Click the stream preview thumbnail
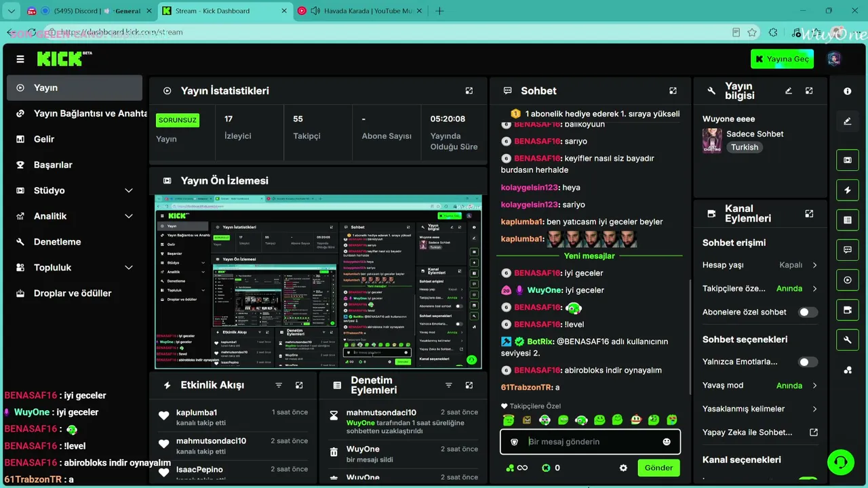 point(318,283)
